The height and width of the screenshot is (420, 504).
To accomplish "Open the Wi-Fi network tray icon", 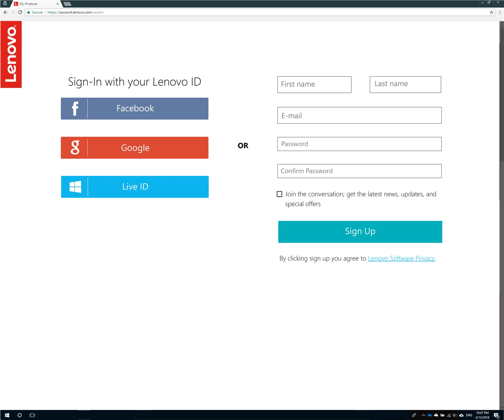I will [449, 415].
